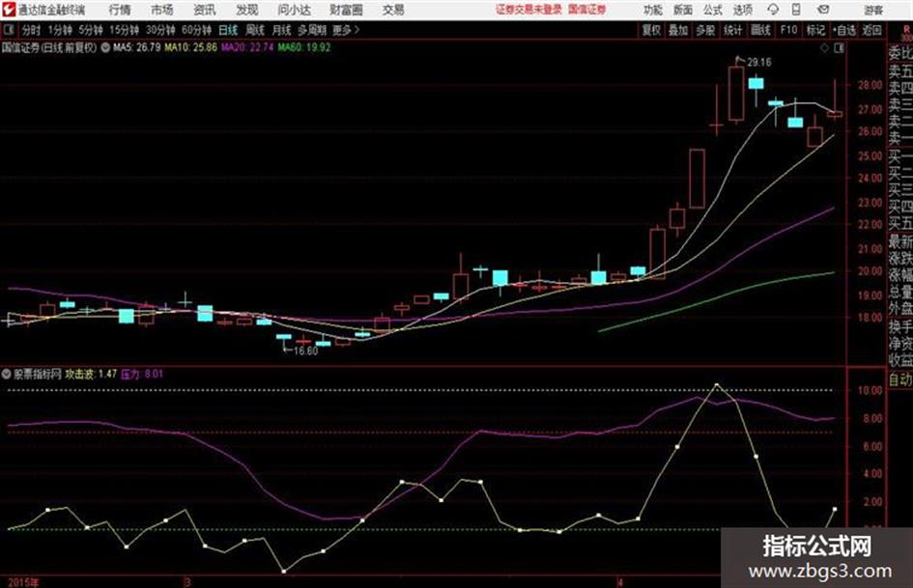Click the R indicator at the far right
This screenshot has width=913, height=588.
point(906,29)
